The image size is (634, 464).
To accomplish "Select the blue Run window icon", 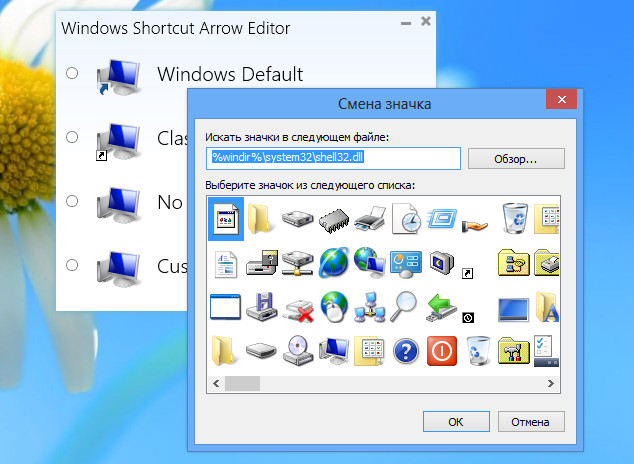I will [442, 218].
